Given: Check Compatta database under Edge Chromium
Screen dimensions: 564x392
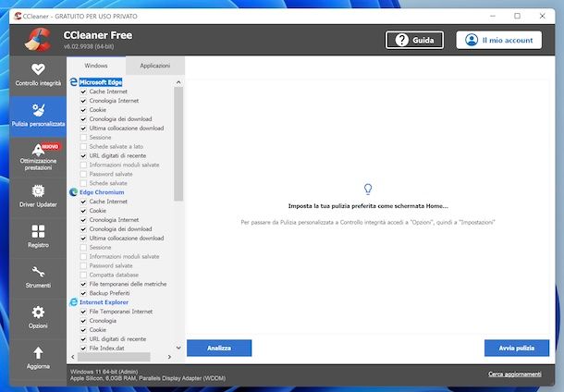Looking at the screenshot, I should tap(83, 275).
